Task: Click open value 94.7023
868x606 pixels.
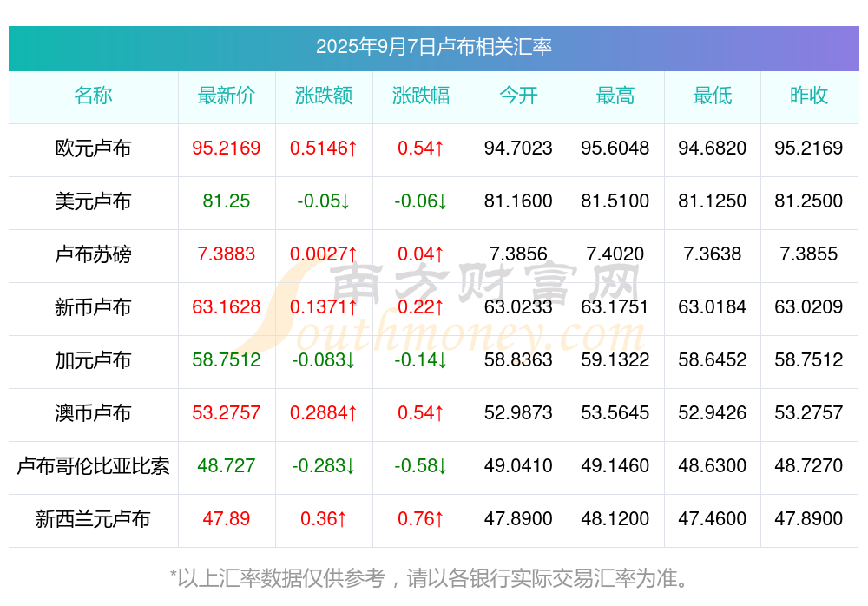Action: click(518, 148)
